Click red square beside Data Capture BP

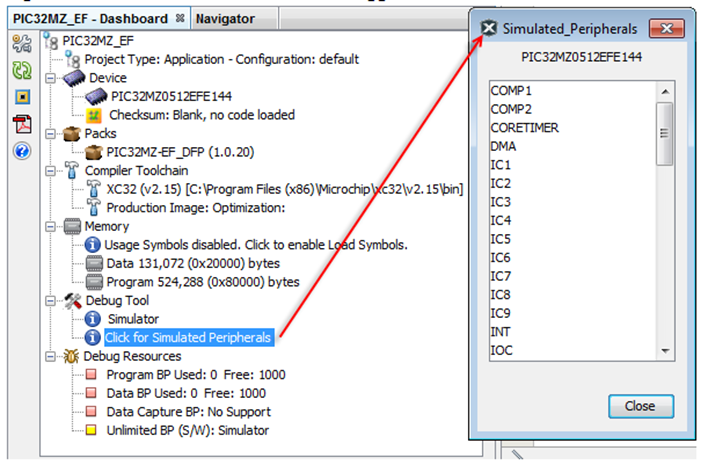click(91, 411)
